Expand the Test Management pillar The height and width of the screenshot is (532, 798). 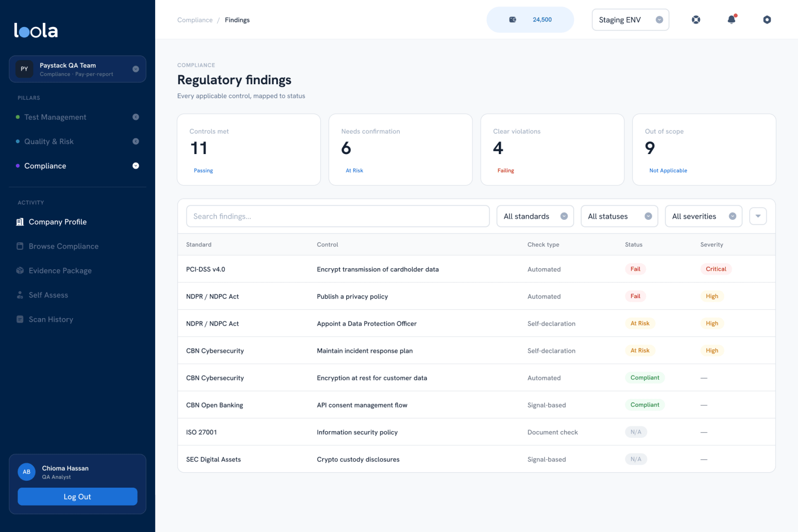[x=136, y=117]
